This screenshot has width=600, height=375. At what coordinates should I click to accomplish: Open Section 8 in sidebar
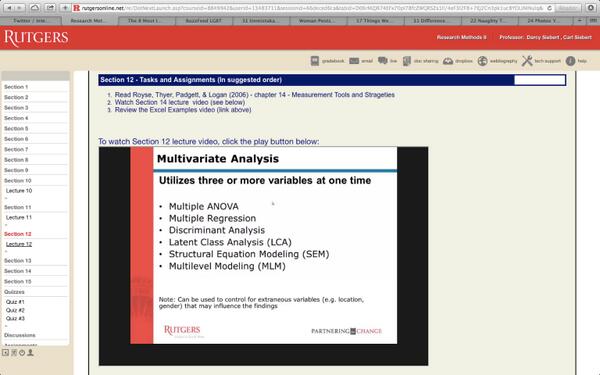click(x=16, y=160)
